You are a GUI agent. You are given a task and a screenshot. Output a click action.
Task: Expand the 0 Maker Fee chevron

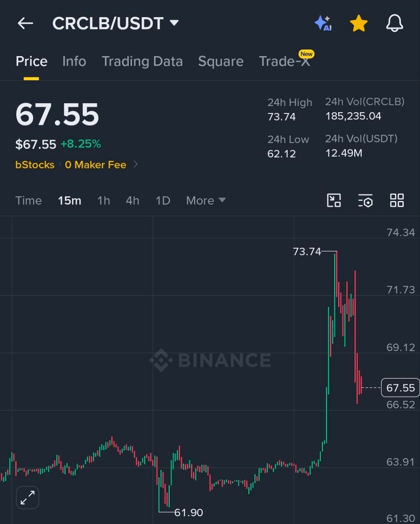coord(136,165)
